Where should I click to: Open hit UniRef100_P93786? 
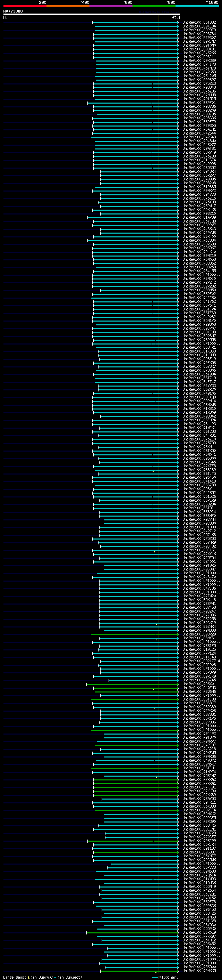pyautogui.click(x=199, y=106)
